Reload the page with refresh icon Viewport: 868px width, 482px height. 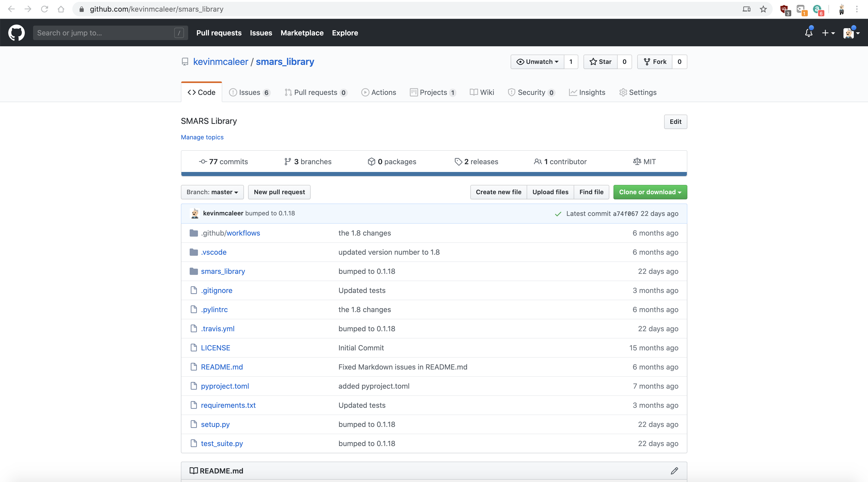pos(44,9)
